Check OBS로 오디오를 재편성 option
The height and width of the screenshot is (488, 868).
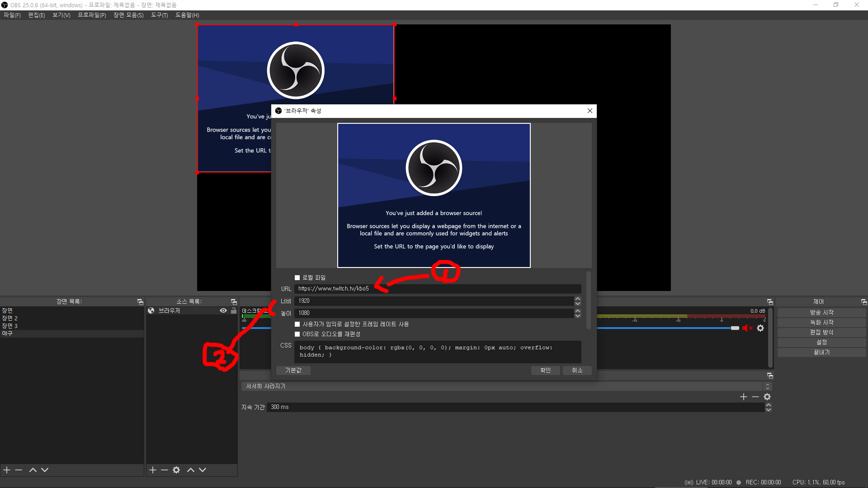tap(297, 334)
